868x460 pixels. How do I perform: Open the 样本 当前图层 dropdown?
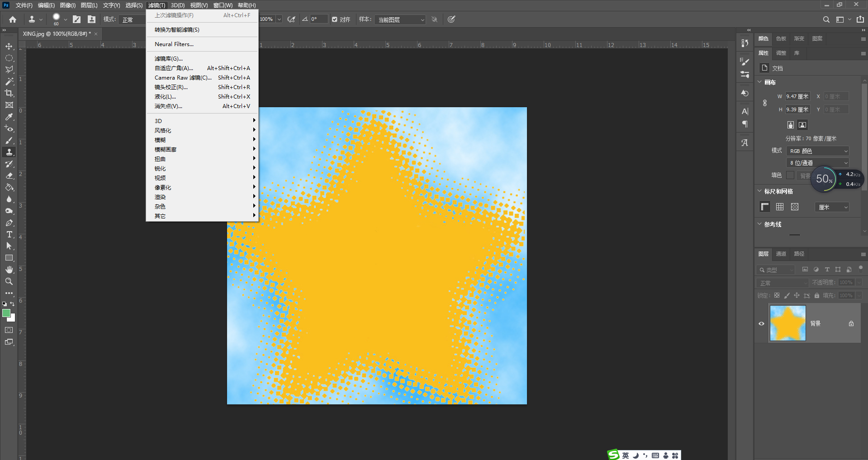400,20
